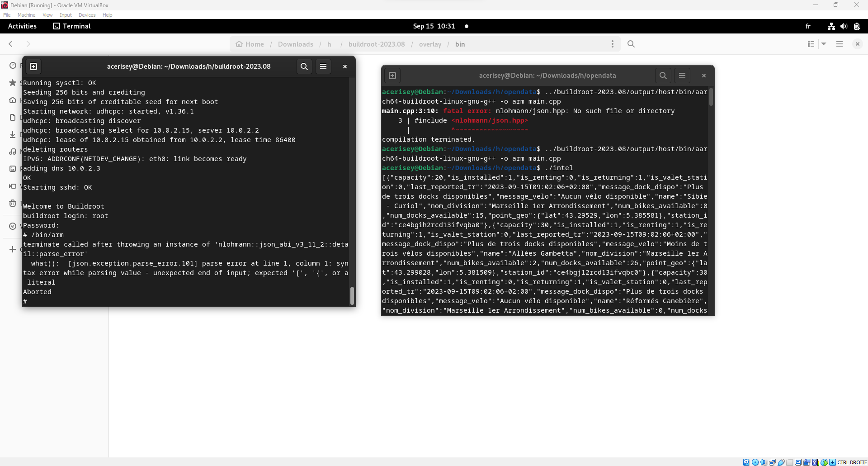Viewport: 868px width, 466px height.
Task: Click the VirtualBox hard disk status icon
Action: [x=746, y=462]
